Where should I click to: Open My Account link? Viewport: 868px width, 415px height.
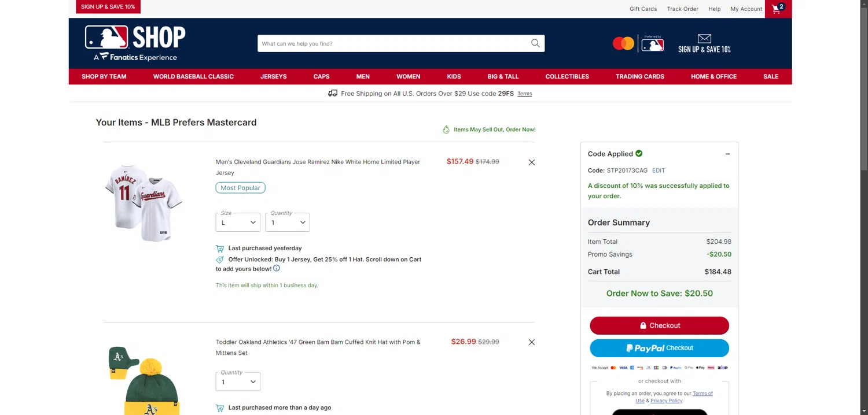coord(746,9)
